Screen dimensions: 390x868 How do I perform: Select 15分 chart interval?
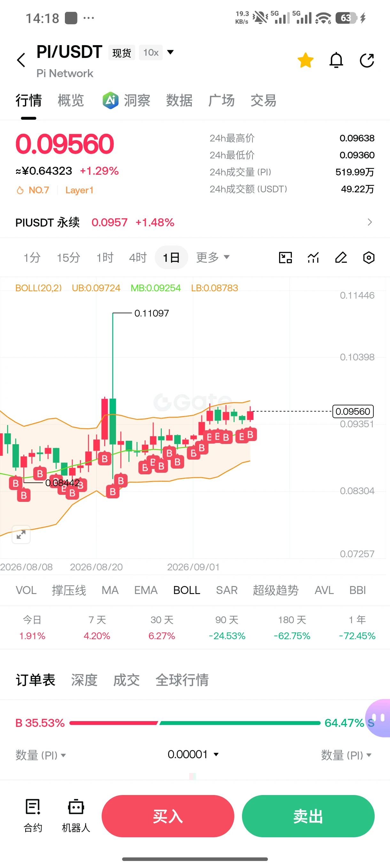68,258
